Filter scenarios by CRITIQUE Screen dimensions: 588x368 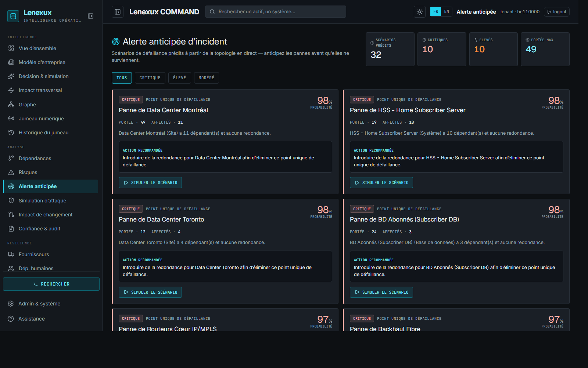point(150,78)
